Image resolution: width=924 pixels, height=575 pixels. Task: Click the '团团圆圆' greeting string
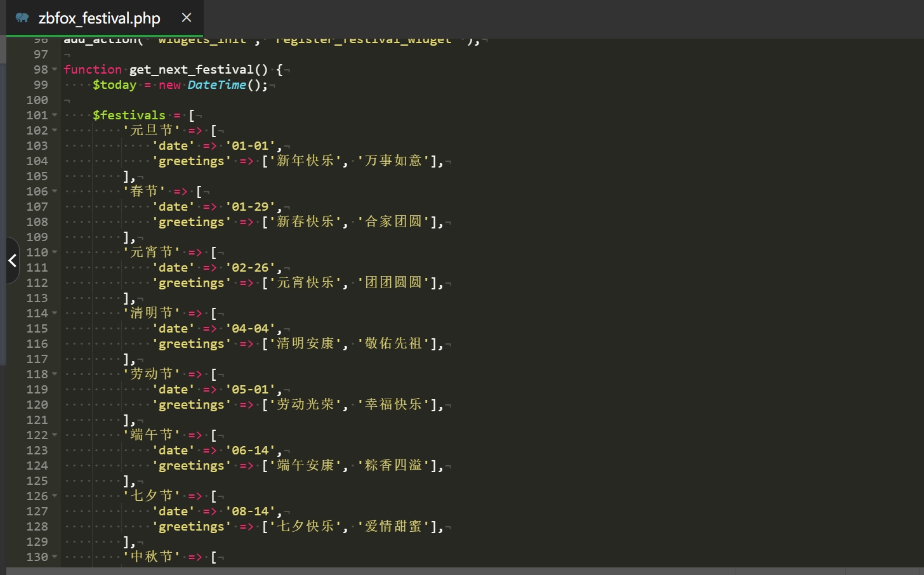[393, 282]
